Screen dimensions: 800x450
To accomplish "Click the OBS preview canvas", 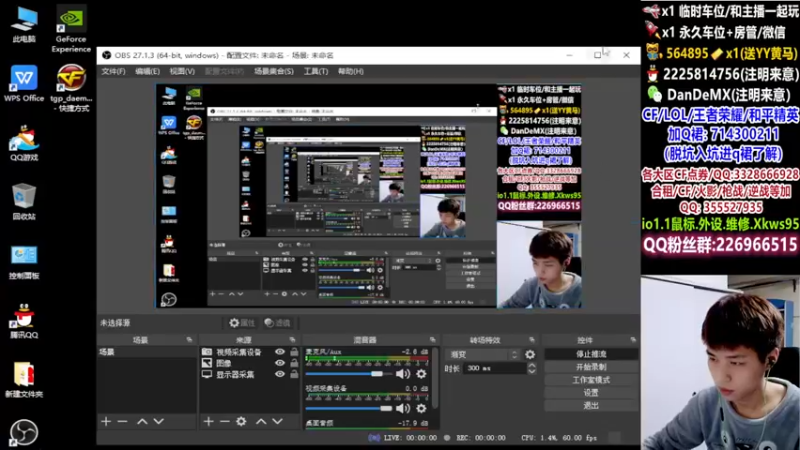I will 368,196.
